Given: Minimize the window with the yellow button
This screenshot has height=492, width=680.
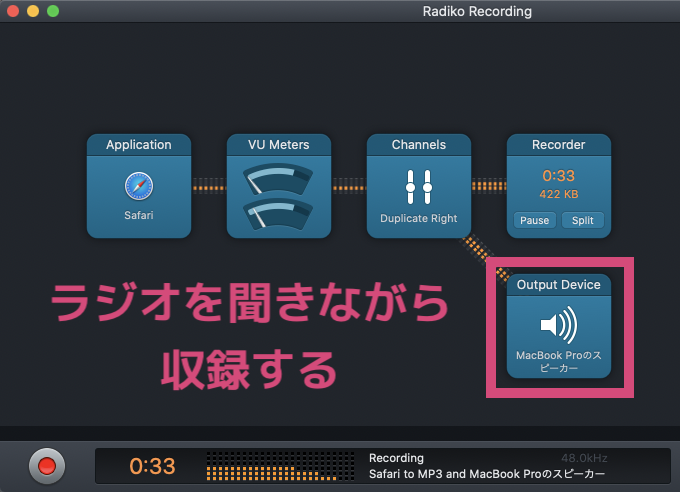Looking at the screenshot, I should [33, 11].
